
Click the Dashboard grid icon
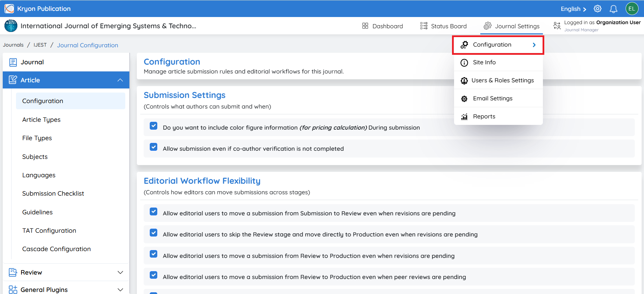click(x=365, y=26)
